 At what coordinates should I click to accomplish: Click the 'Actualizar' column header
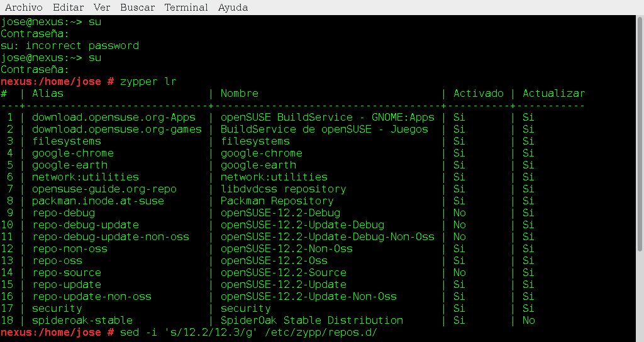click(553, 94)
